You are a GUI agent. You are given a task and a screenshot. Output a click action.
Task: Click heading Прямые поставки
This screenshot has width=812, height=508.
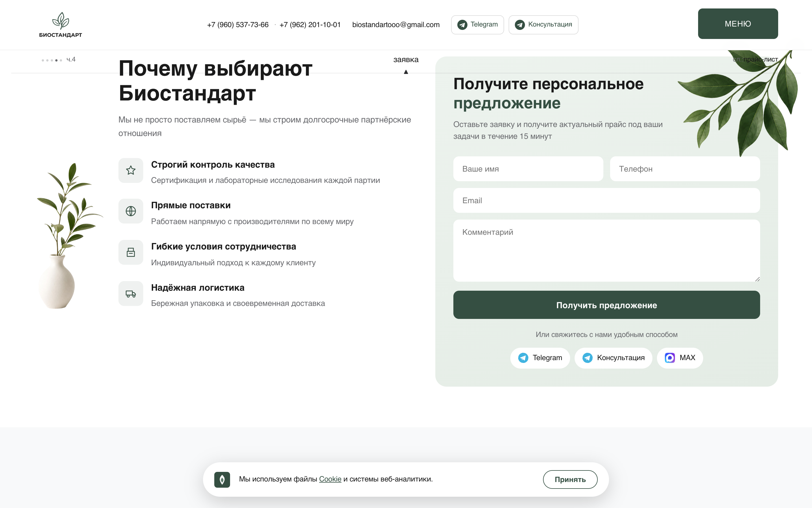(x=191, y=205)
